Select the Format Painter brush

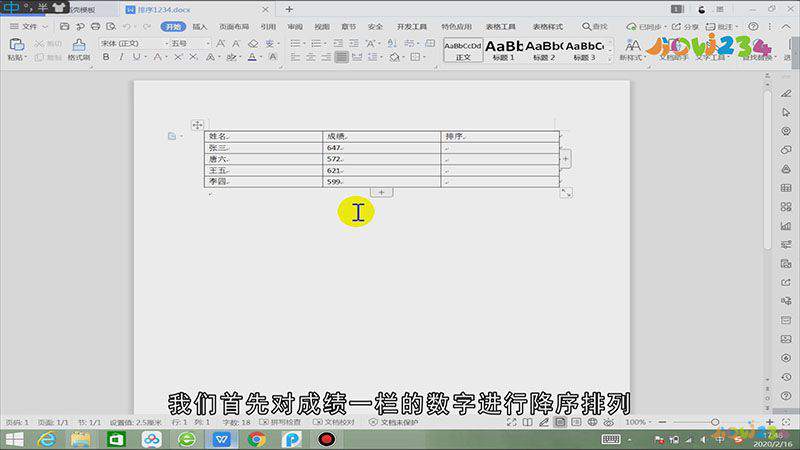click(79, 45)
